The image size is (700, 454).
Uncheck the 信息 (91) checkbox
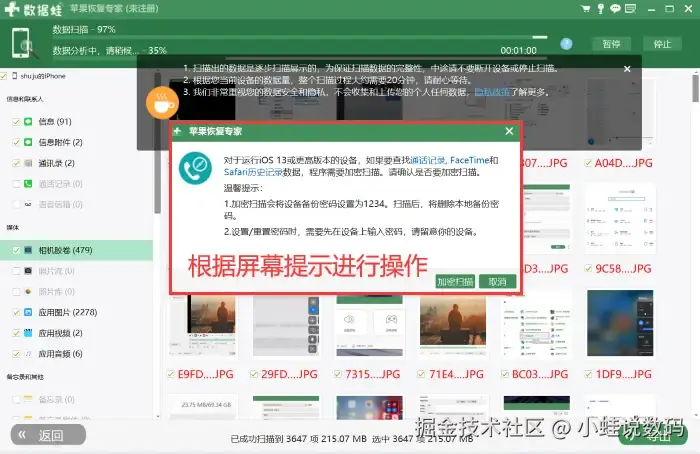click(x=16, y=121)
